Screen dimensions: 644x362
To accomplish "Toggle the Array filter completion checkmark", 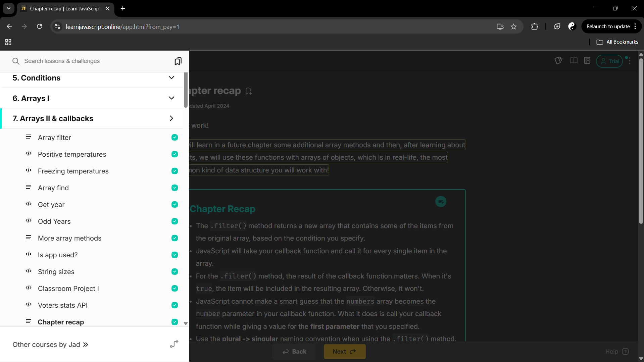I will coord(175,138).
